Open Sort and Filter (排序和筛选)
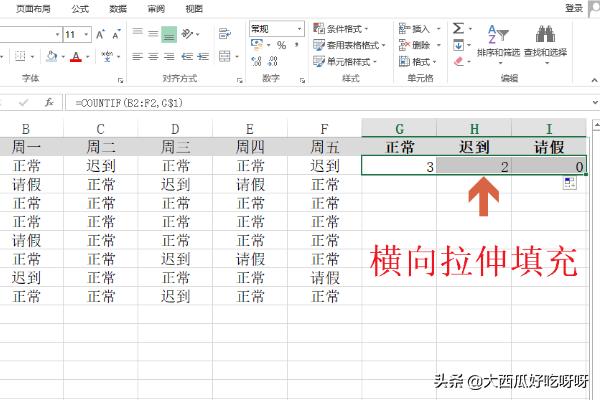The height and width of the screenshot is (400, 600). pos(491,45)
